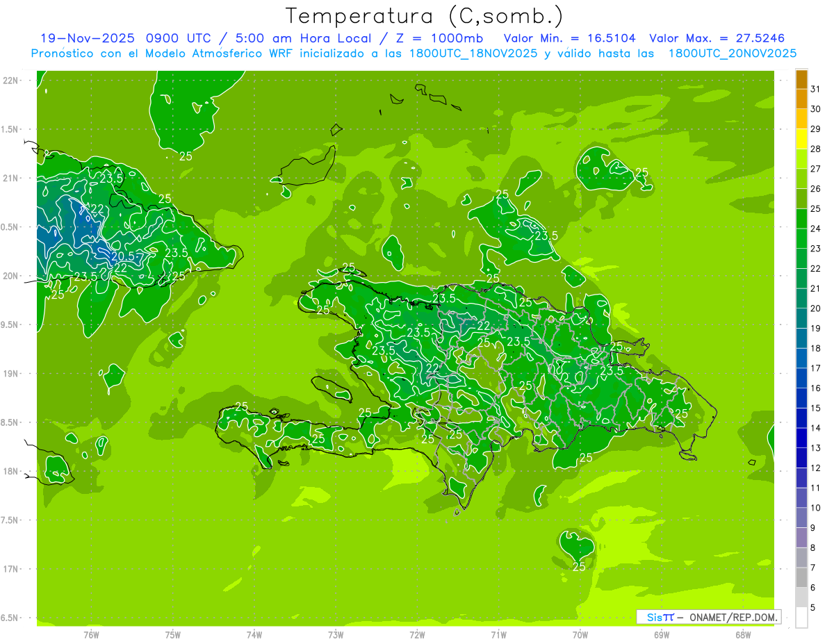Click the orange colorbar segment between 30 and 31
The width and height of the screenshot is (834, 644).
pyautogui.click(x=801, y=99)
